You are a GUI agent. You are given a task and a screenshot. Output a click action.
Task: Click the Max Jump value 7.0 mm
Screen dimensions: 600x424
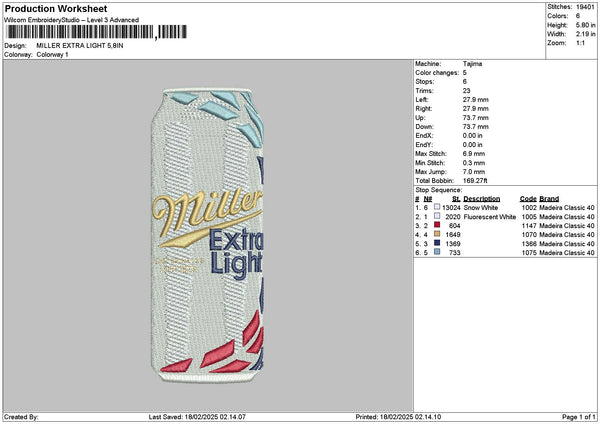474,172
